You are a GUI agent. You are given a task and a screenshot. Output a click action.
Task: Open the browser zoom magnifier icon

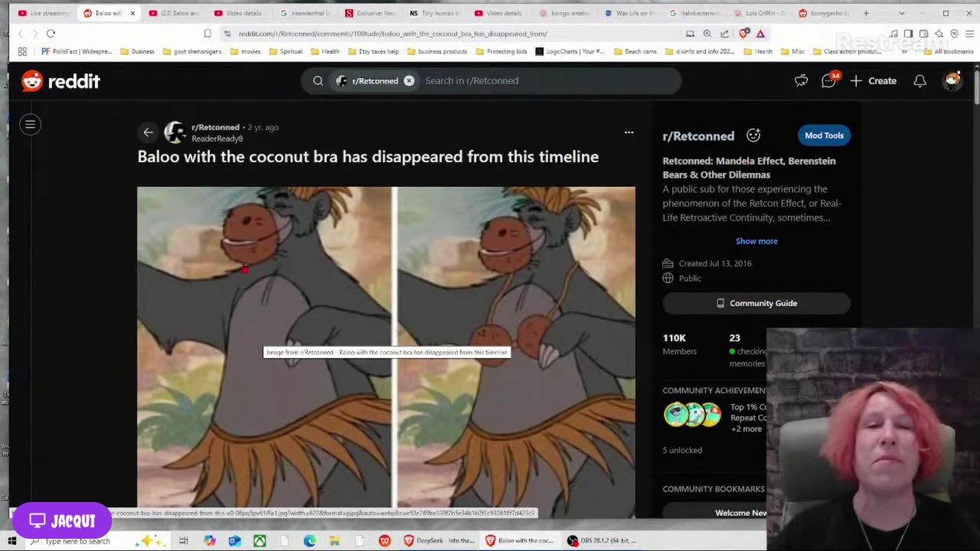[x=707, y=34]
